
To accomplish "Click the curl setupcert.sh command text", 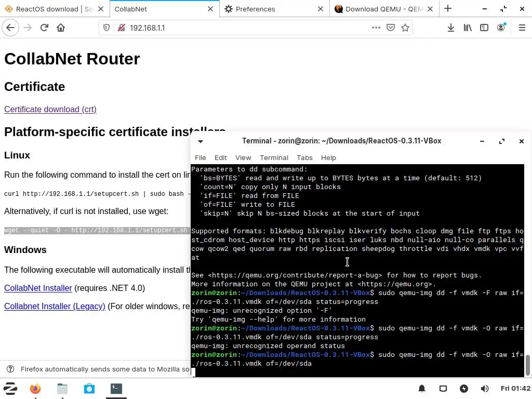I will [x=97, y=194].
